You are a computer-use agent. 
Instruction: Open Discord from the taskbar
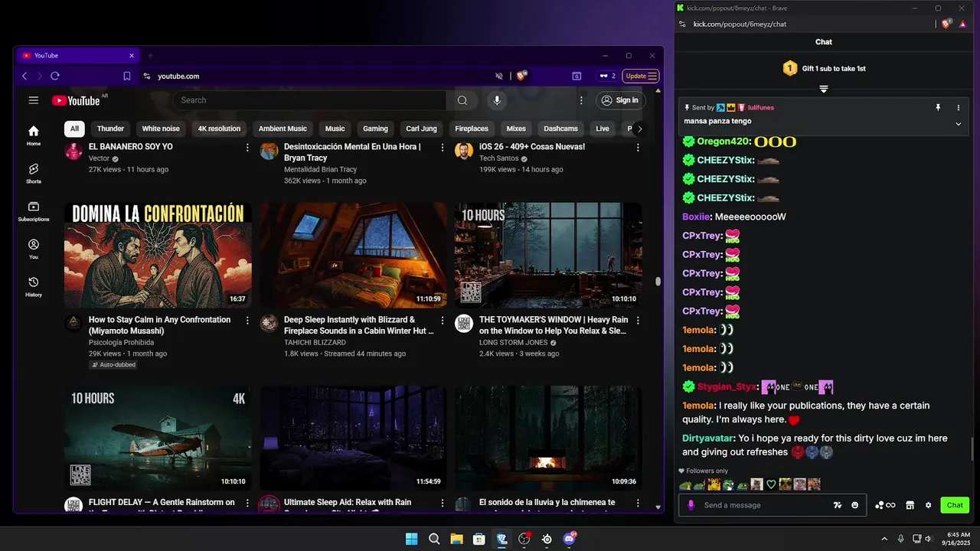(x=569, y=539)
